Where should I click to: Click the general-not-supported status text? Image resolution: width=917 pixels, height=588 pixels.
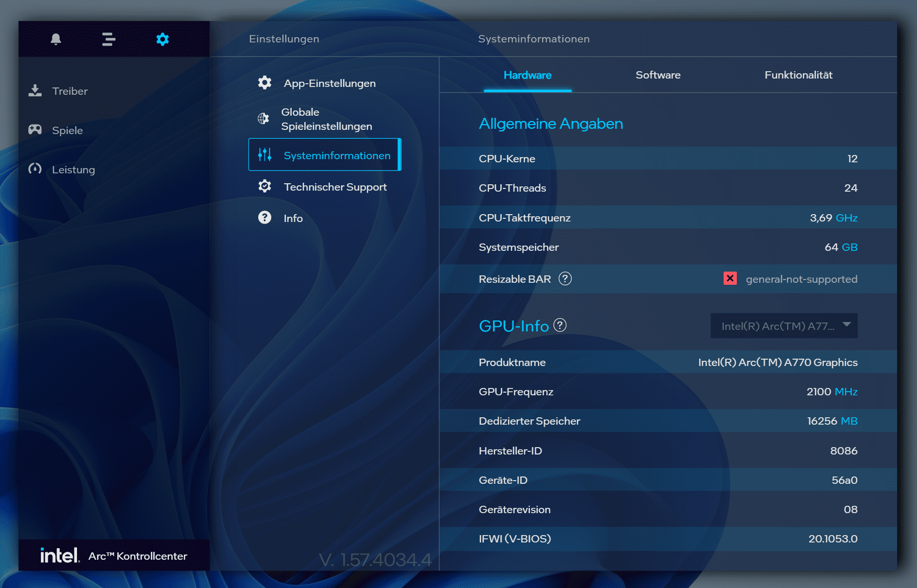[x=801, y=279]
